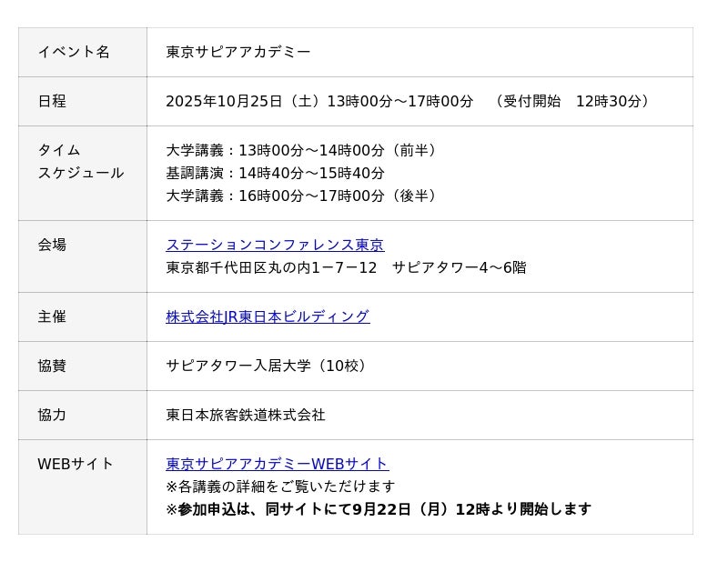Screen dimensions: 728x562
Task: Click the 協力 row label
Action: tap(52, 415)
